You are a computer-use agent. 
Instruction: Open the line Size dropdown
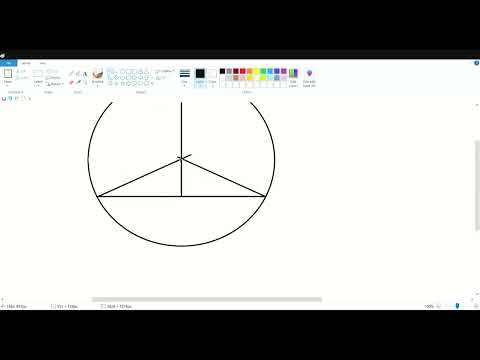(x=184, y=77)
